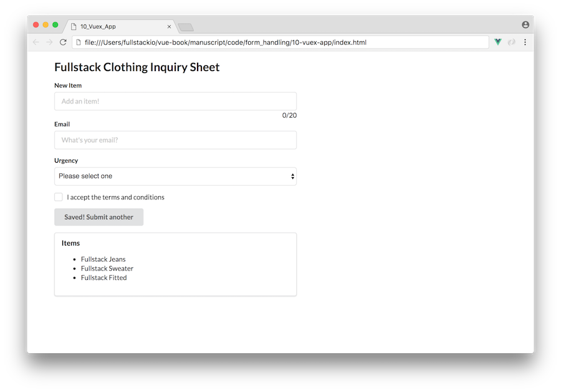561x392 pixels.
Task: Open a new tab with the tab button
Action: [186, 27]
